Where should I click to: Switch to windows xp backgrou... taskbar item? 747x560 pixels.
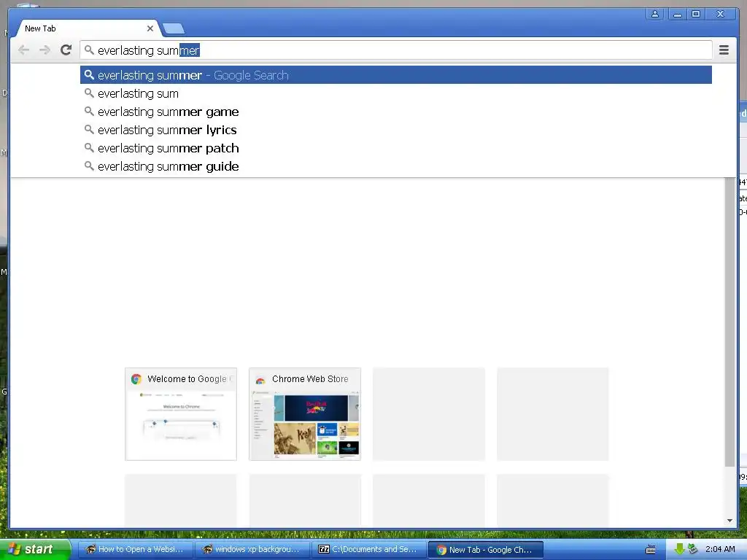252,549
